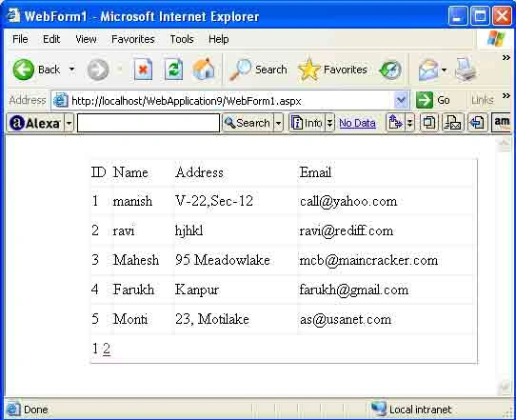Click the Stop page loading icon
The width and height of the screenshot is (516, 420).
click(x=143, y=70)
